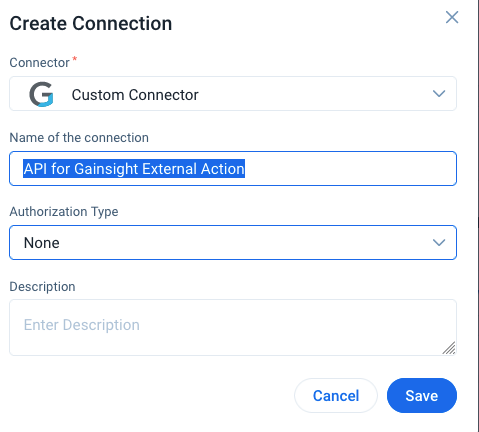This screenshot has height=432, width=479.
Task: Click the Description field label
Action: pos(42,287)
